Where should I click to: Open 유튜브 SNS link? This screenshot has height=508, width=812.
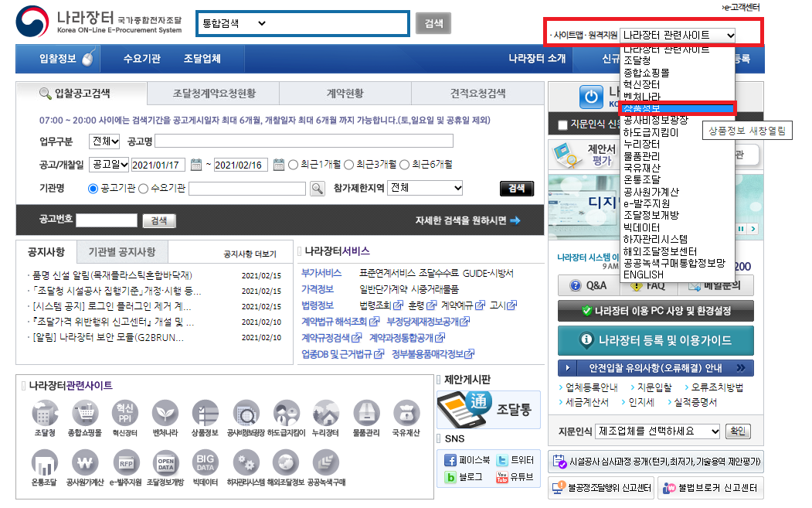pos(515,477)
